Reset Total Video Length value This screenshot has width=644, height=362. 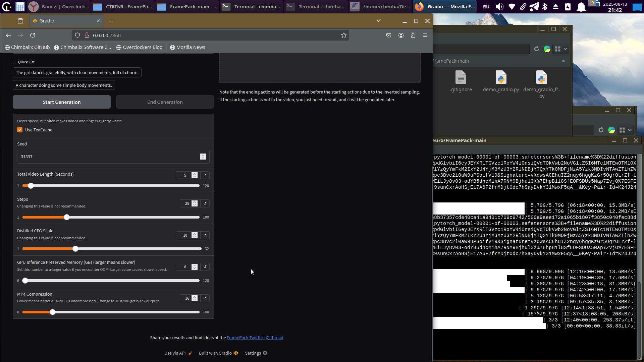click(x=205, y=175)
